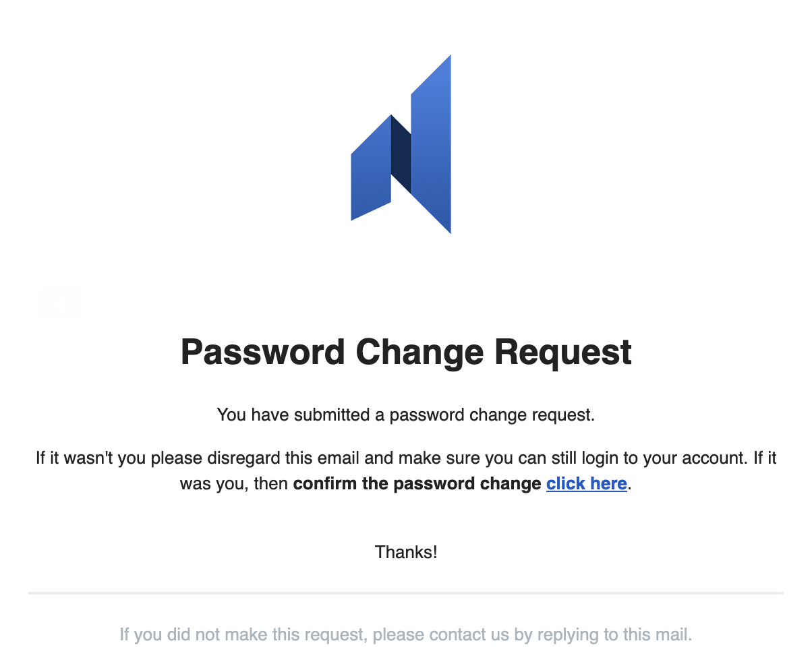
Task: Click the "Password Change Request" heading
Action: click(406, 353)
